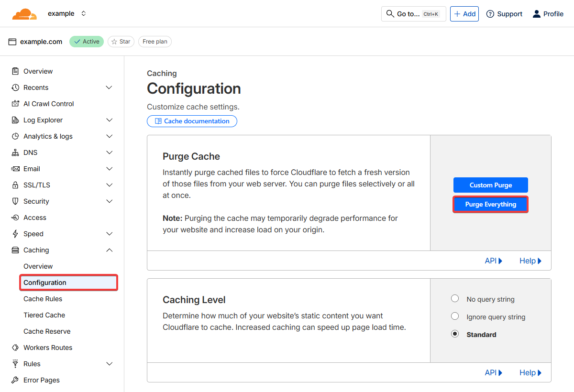Expand the DNS chevron
The image size is (574, 392).
pyautogui.click(x=109, y=152)
